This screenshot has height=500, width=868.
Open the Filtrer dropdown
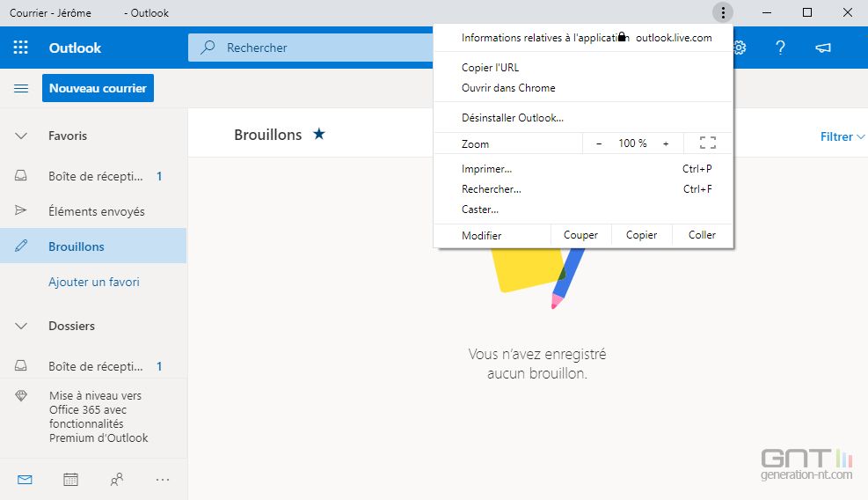click(842, 136)
